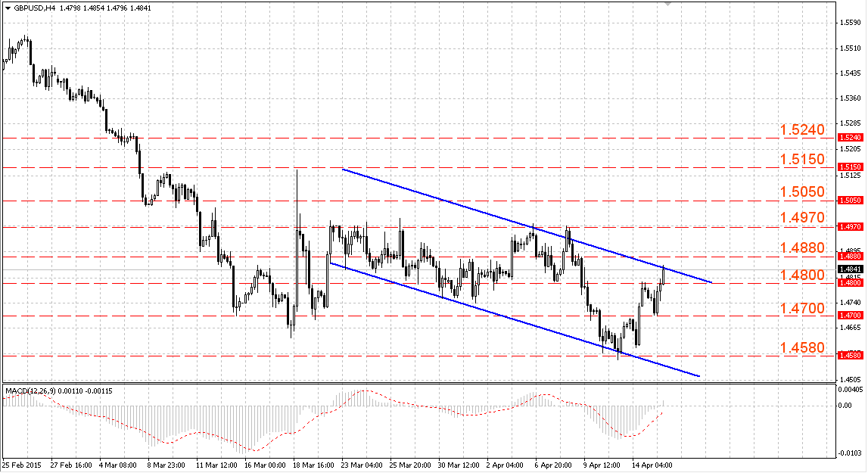The width and height of the screenshot is (868, 473).
Task: Select the large red 1.5150 level label
Action: click(x=802, y=160)
